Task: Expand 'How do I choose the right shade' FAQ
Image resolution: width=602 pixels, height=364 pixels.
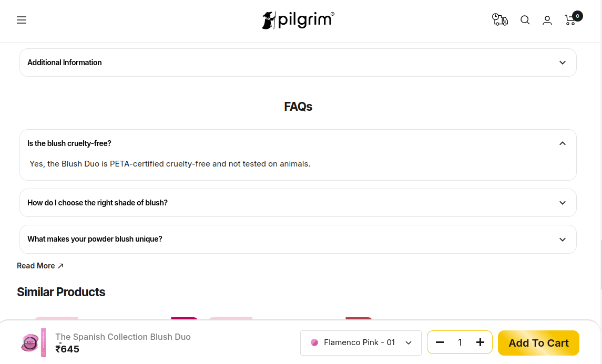Action: 562,202
